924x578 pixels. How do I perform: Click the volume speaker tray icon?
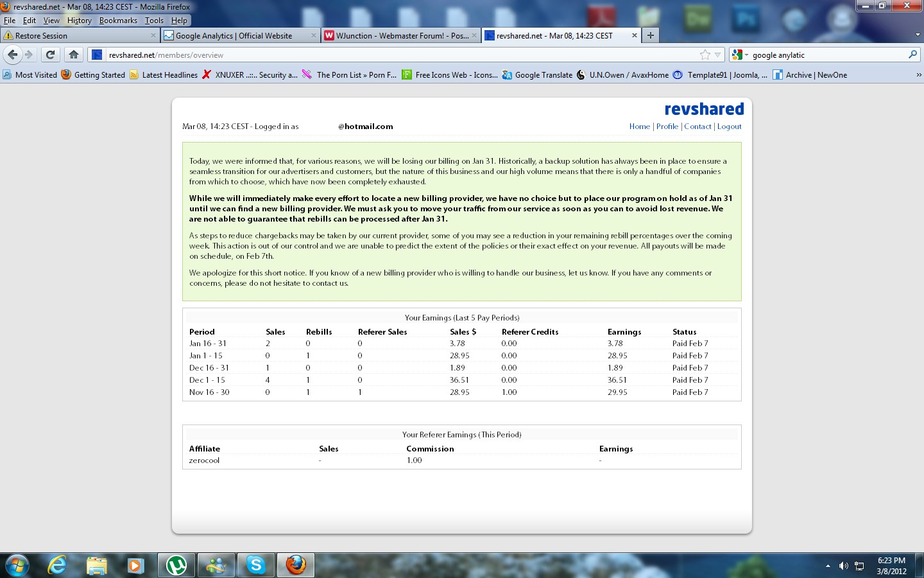844,566
